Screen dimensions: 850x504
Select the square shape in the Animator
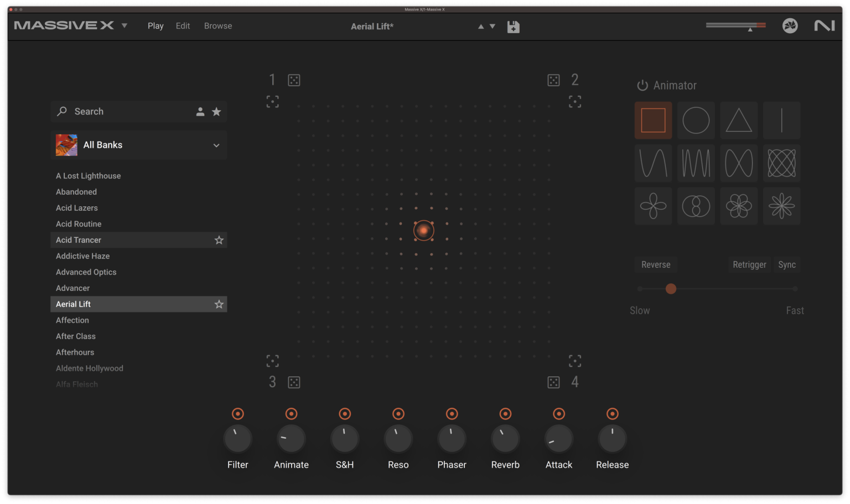[653, 120]
